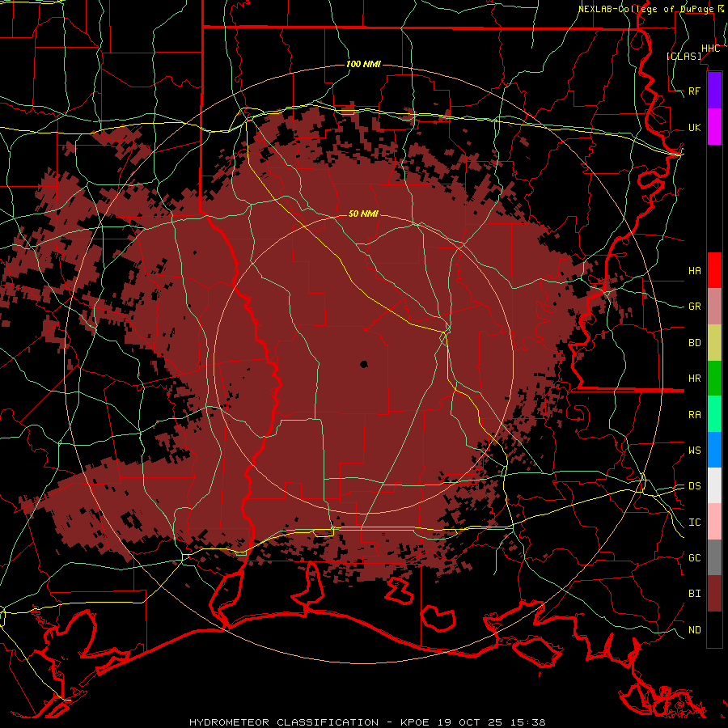Click the IC light pink legend swatch
The height and width of the screenshot is (728, 728).
click(714, 522)
